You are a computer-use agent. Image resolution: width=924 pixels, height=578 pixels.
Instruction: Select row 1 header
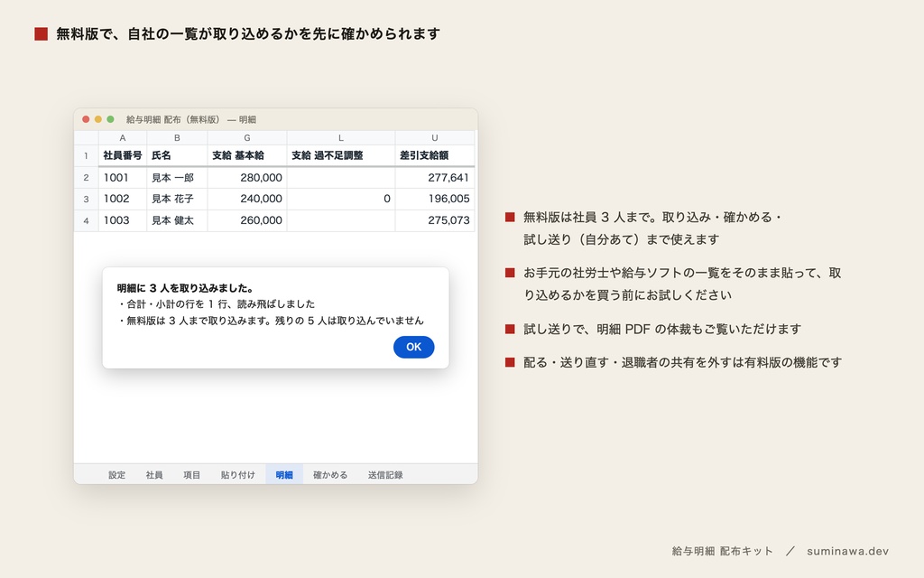coord(86,155)
